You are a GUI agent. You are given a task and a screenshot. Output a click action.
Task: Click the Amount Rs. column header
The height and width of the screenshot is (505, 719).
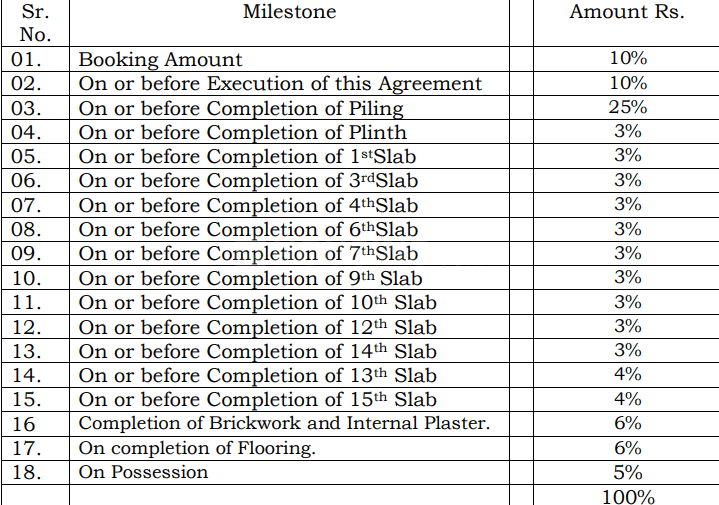point(627,13)
